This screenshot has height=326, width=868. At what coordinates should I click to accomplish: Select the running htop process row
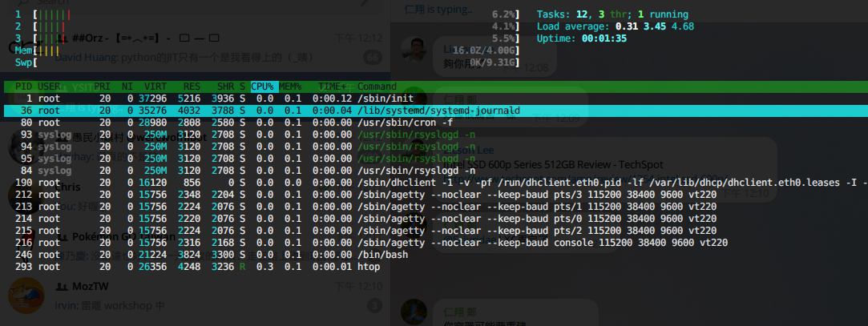tap(434, 267)
